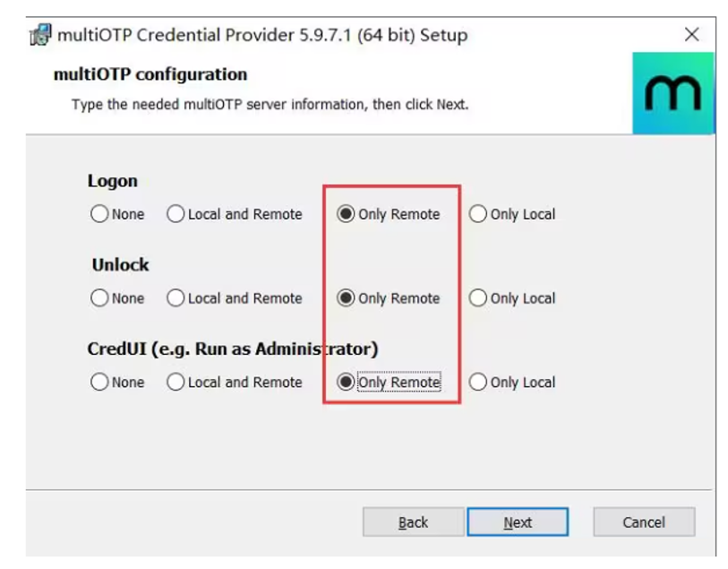Screen dimensions: 728x569
Task: Choose Local and Remote for CredUI
Action: click(176, 382)
